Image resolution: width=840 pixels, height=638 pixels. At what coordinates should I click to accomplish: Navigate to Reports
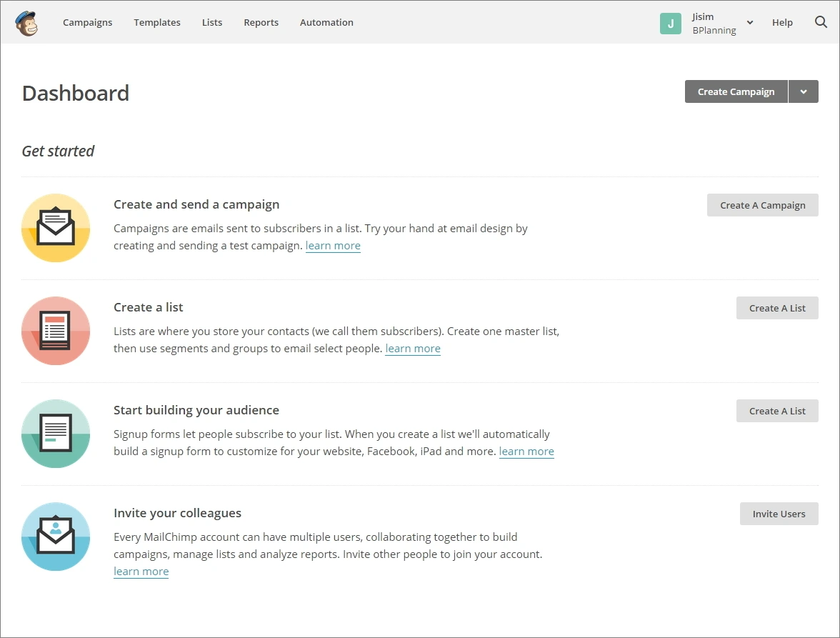click(x=261, y=22)
